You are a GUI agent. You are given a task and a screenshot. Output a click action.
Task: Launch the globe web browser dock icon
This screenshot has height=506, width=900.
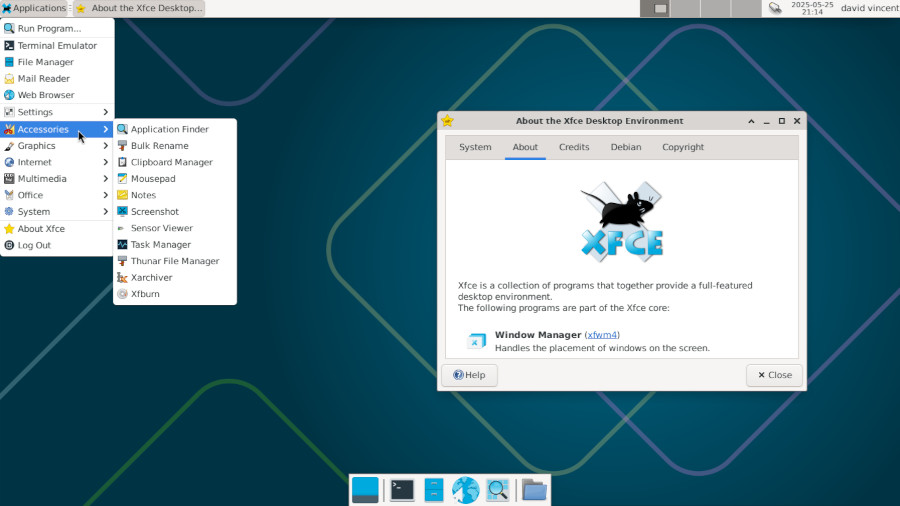click(x=465, y=490)
